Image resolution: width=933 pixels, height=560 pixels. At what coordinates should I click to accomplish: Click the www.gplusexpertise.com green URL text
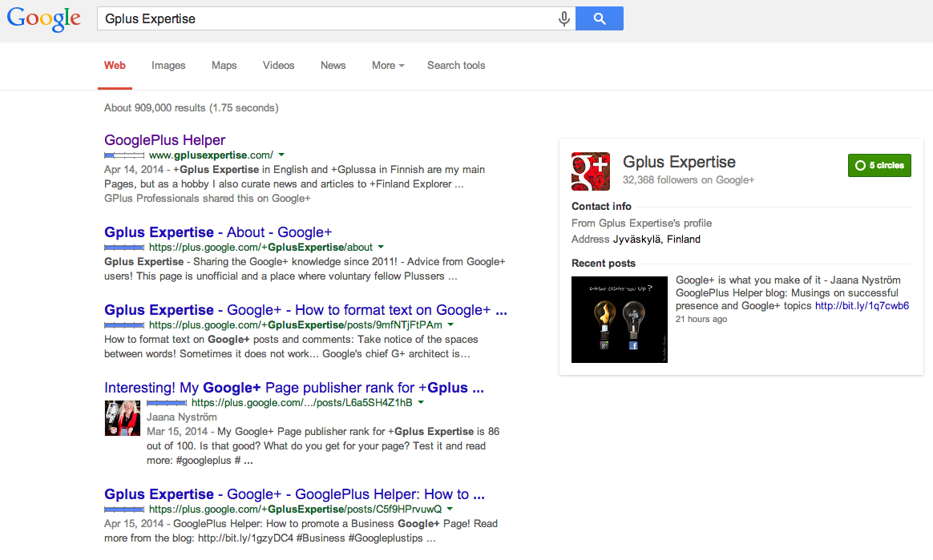pos(211,155)
